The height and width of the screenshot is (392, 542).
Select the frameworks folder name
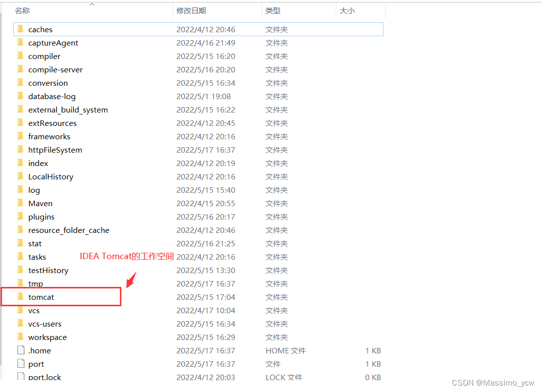[x=49, y=137]
